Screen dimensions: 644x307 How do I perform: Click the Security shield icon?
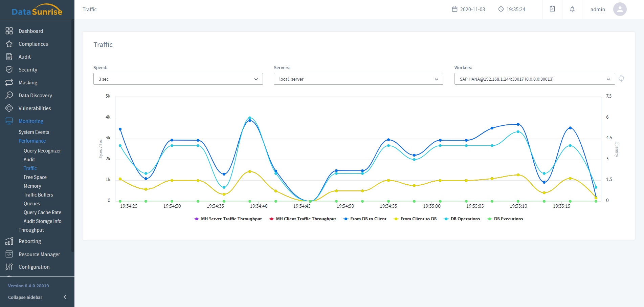[x=9, y=70]
